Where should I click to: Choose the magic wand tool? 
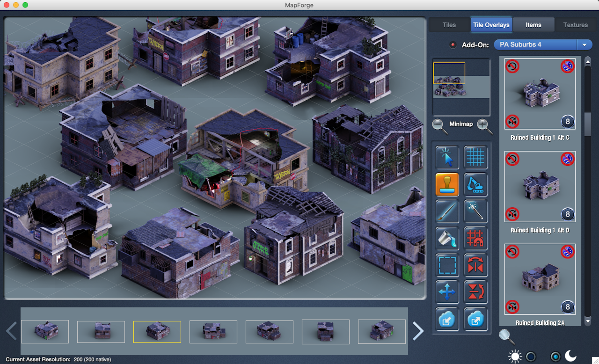coord(476,211)
